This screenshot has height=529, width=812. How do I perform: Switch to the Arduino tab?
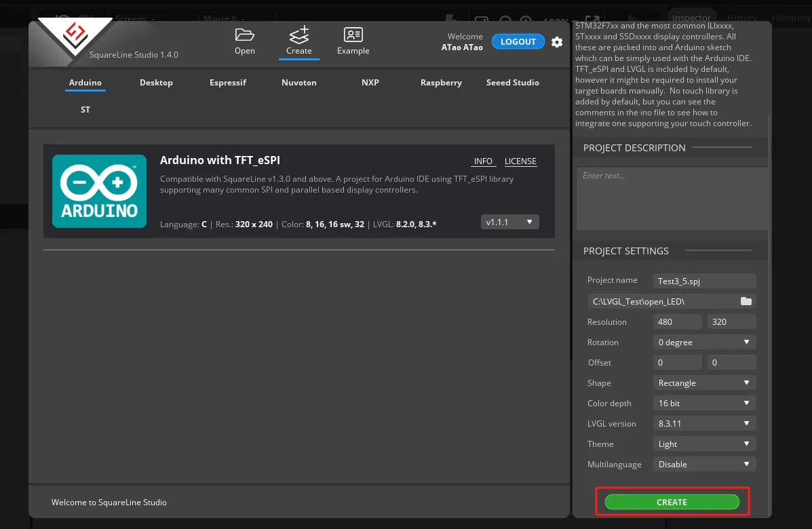pyautogui.click(x=85, y=83)
